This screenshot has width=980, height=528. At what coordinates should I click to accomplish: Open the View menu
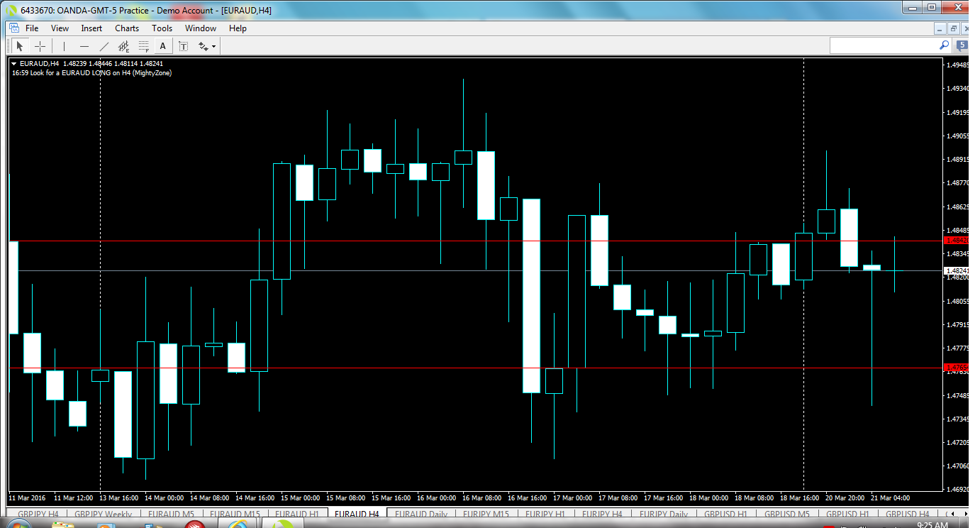(60, 28)
